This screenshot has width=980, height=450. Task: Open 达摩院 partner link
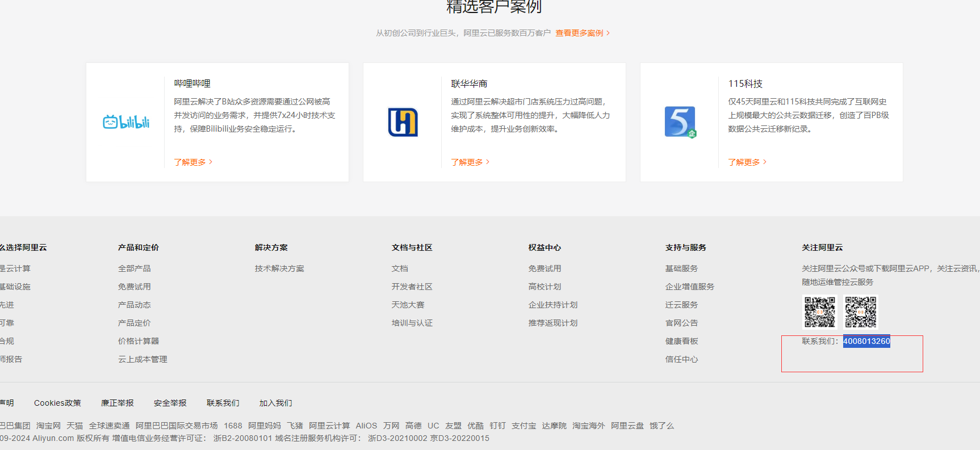(x=554, y=426)
